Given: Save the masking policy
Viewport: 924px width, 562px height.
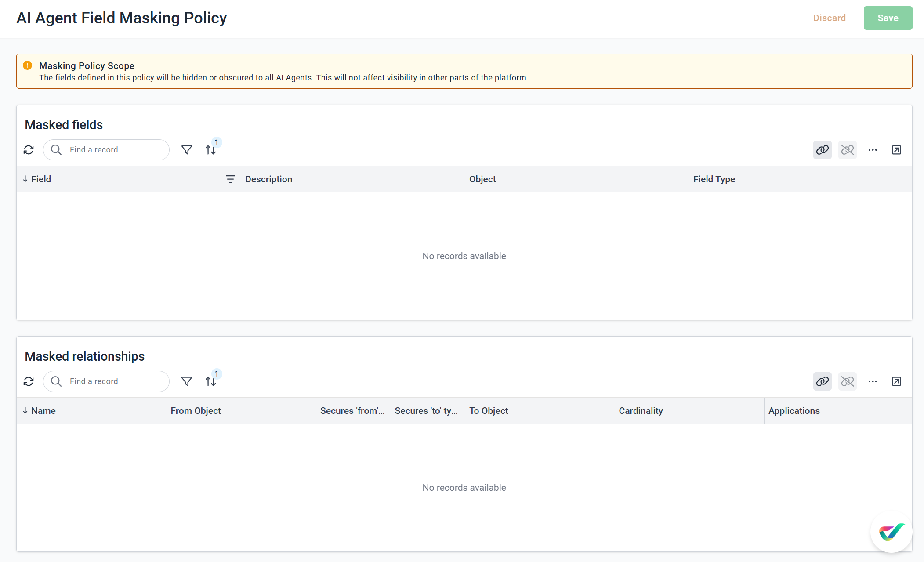Looking at the screenshot, I should (888, 18).
